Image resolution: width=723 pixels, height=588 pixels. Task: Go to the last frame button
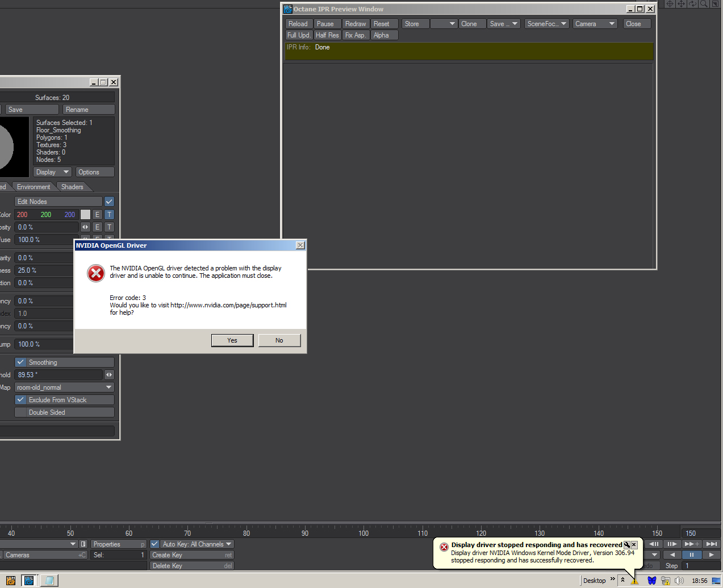coord(712,544)
